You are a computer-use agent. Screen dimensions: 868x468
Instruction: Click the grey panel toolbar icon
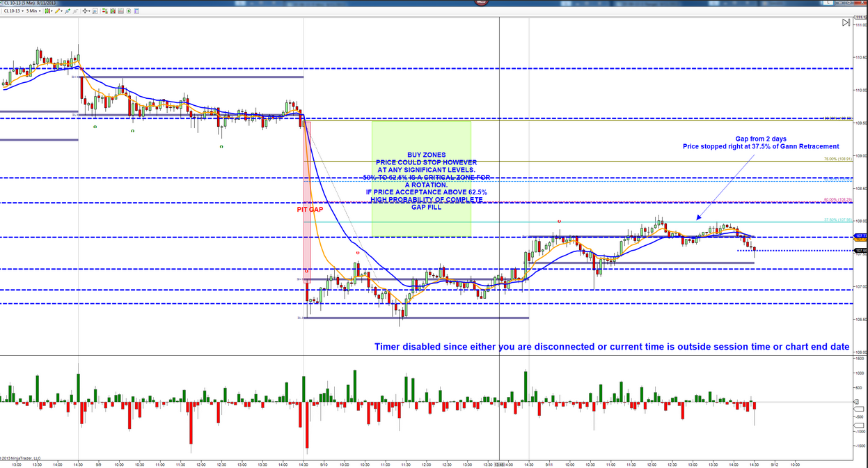pyautogui.click(x=121, y=11)
